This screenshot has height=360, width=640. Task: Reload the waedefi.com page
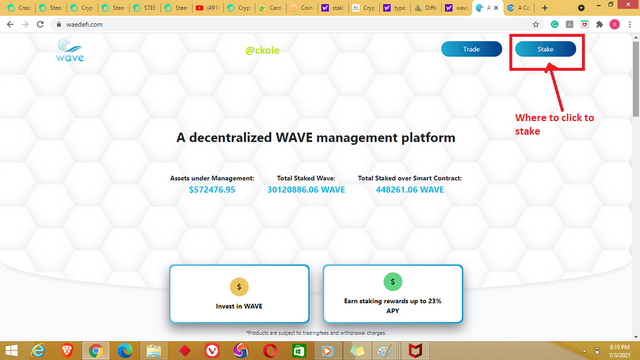pos(40,24)
